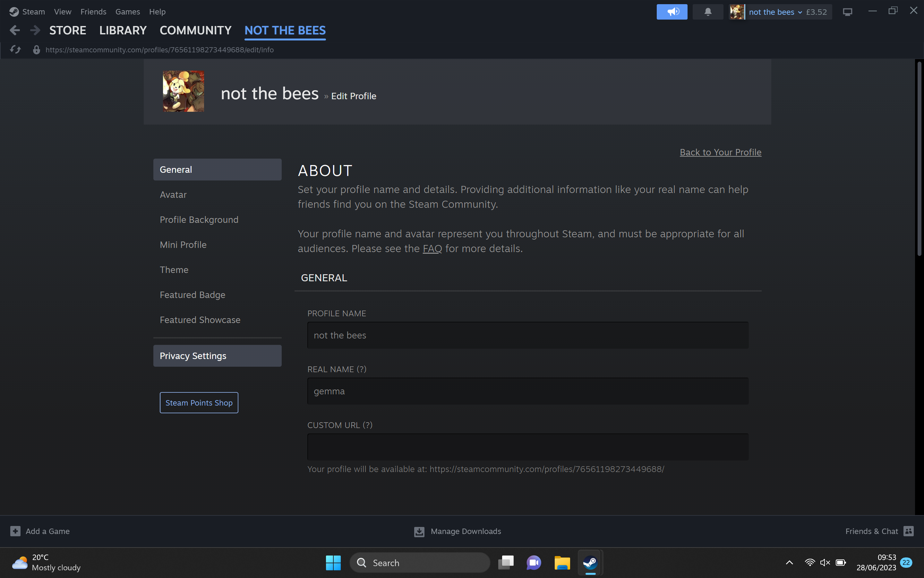Click the Manage Downloads arrow icon
924x578 pixels.
(419, 531)
